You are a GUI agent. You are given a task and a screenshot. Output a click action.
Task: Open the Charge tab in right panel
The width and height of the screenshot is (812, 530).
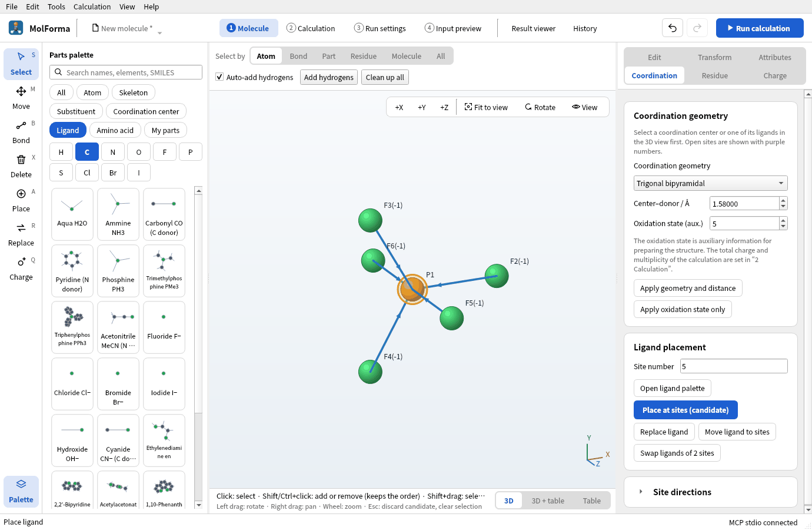click(775, 75)
